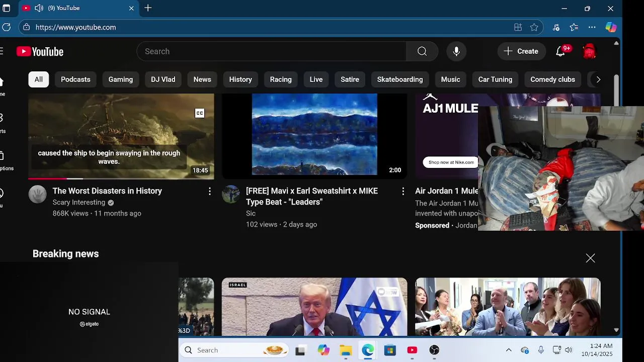
Task: Select the Car Tuning category chip
Action: pyautogui.click(x=495, y=79)
